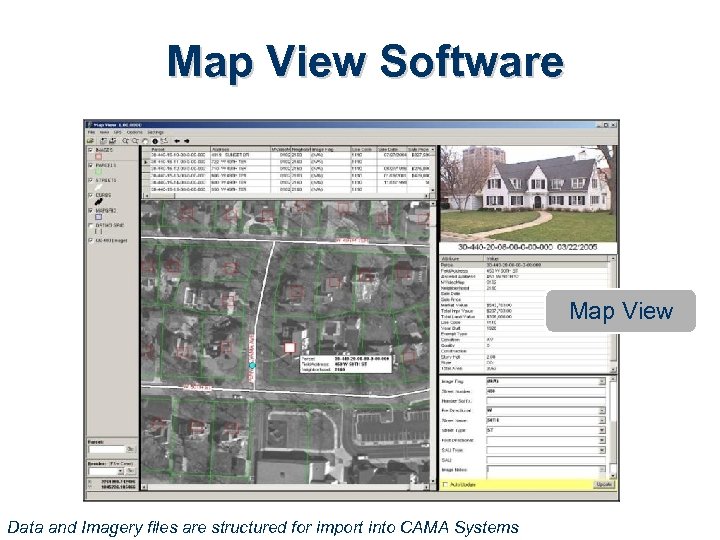The height and width of the screenshot is (540, 720).
Task: Open the Breaker combo box in left panel
Action: (106, 471)
